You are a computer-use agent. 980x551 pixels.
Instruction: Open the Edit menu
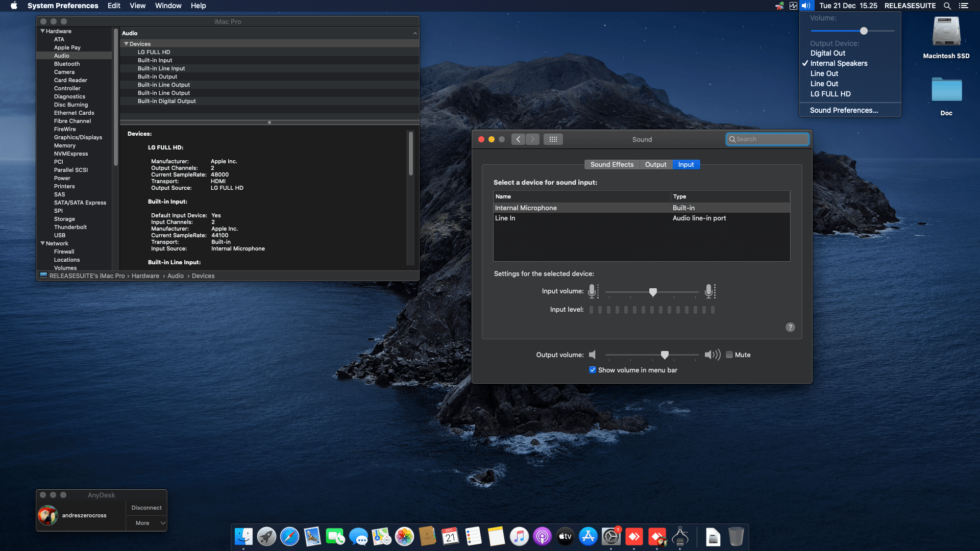click(114, 6)
